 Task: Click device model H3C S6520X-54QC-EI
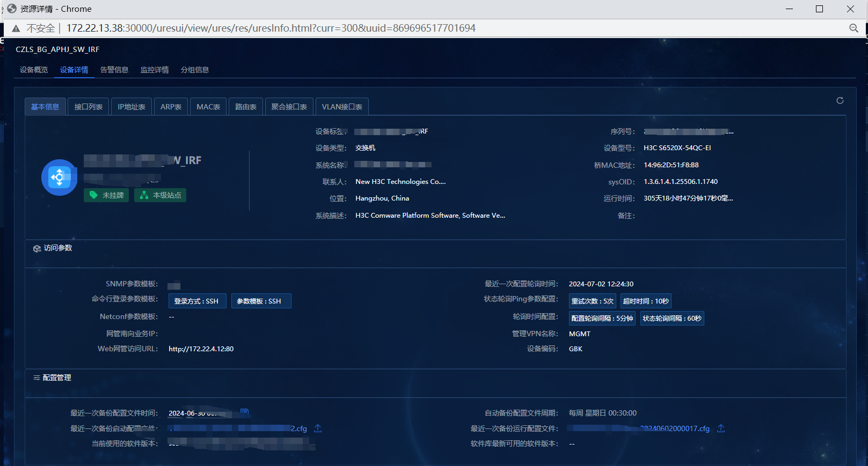[x=677, y=147]
